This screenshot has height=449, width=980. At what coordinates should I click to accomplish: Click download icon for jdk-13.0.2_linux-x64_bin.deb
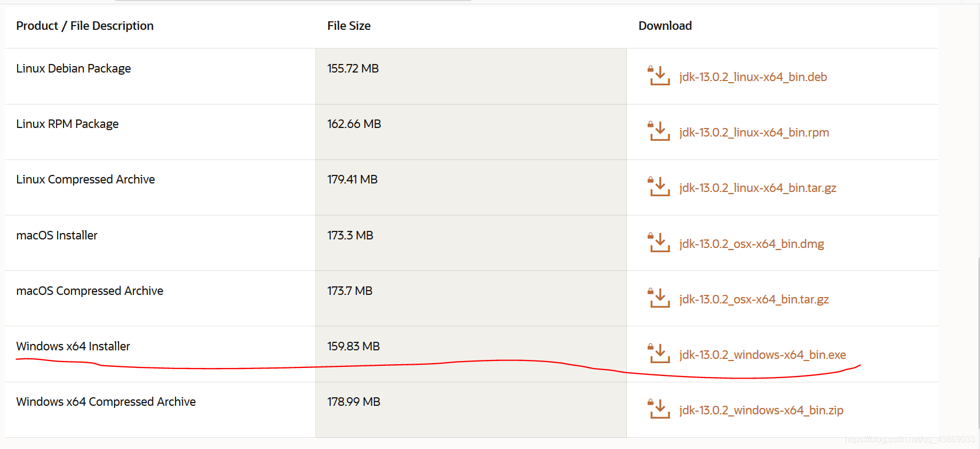(x=659, y=76)
